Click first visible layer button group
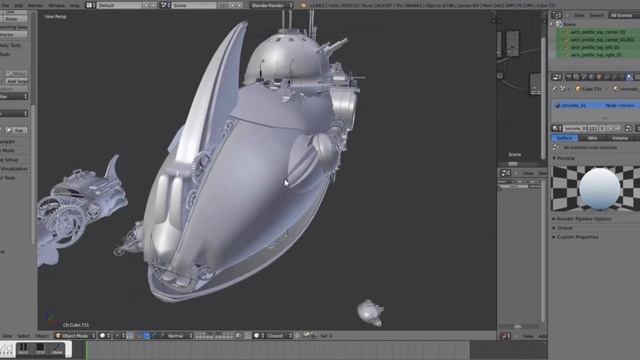The width and height of the screenshot is (640, 360). coord(204,336)
